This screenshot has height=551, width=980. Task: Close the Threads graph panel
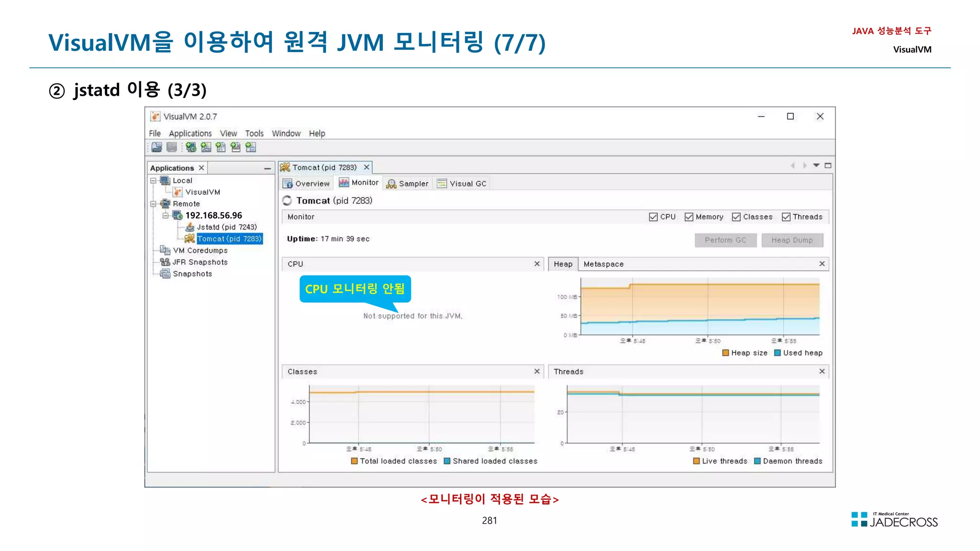pos(822,371)
